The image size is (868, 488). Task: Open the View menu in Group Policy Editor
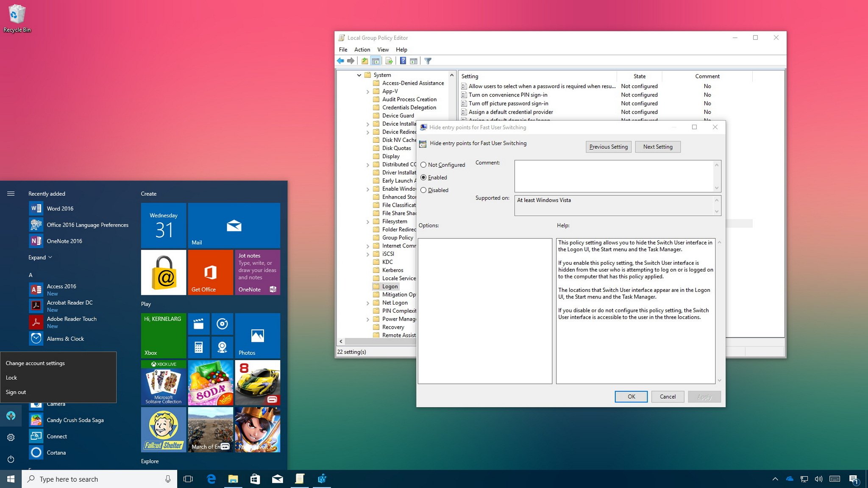pos(382,49)
